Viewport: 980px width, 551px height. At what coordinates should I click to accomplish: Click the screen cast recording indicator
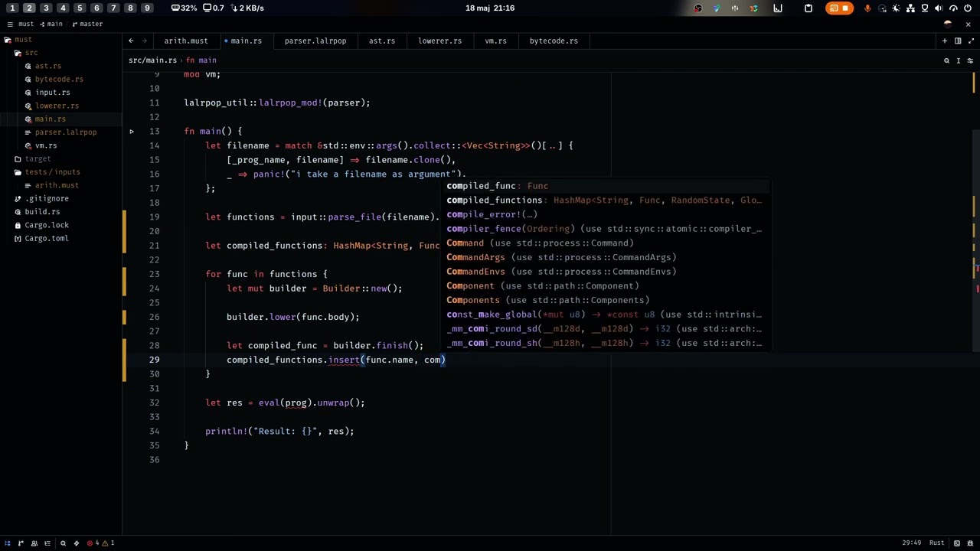point(839,8)
